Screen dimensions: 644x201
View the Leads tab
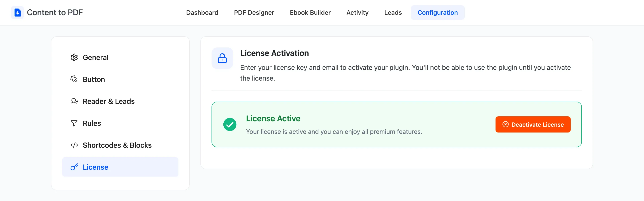(393, 13)
